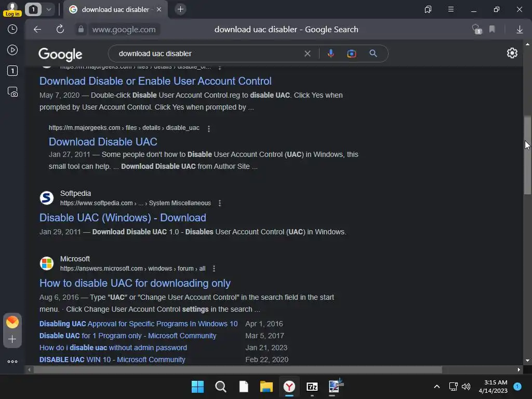Open the browser main menu (hamburger)
The height and width of the screenshot is (399, 532).
point(451,9)
